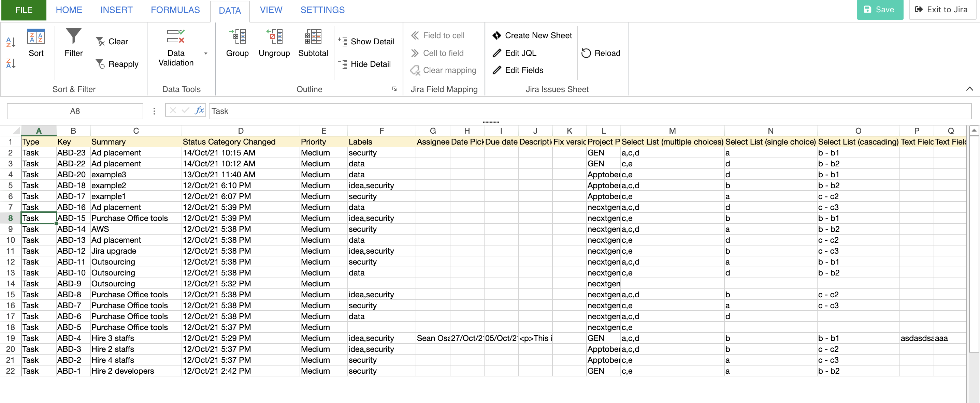Image resolution: width=980 pixels, height=403 pixels.
Task: Click the Sort Z to A descending icon
Action: pos(11,63)
